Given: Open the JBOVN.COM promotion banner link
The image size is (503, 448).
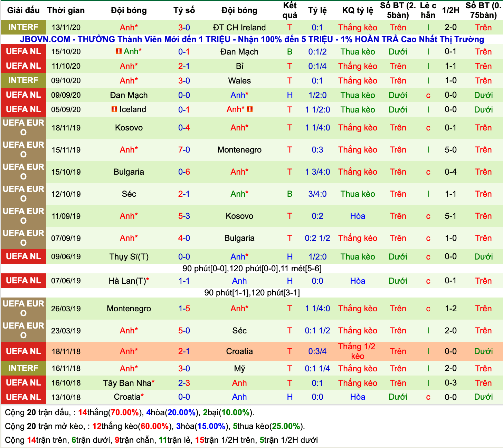Looking at the screenshot, I should click(x=252, y=39).
